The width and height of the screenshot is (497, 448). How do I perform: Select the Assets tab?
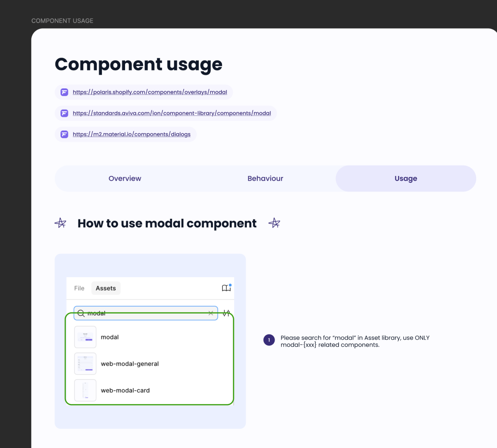tap(106, 288)
